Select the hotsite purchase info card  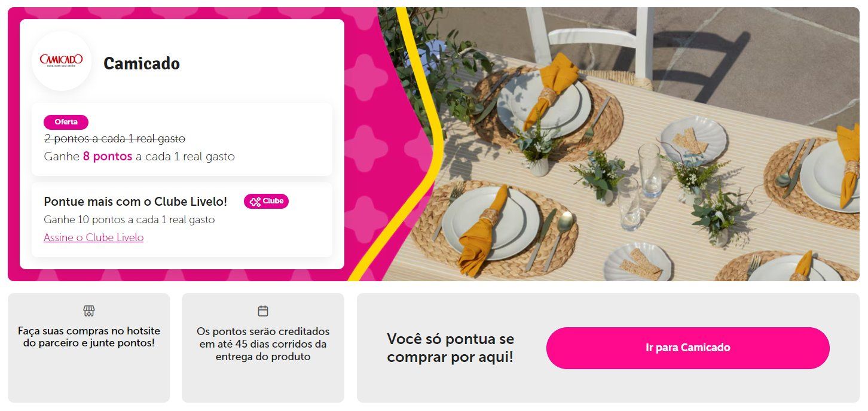(89, 348)
